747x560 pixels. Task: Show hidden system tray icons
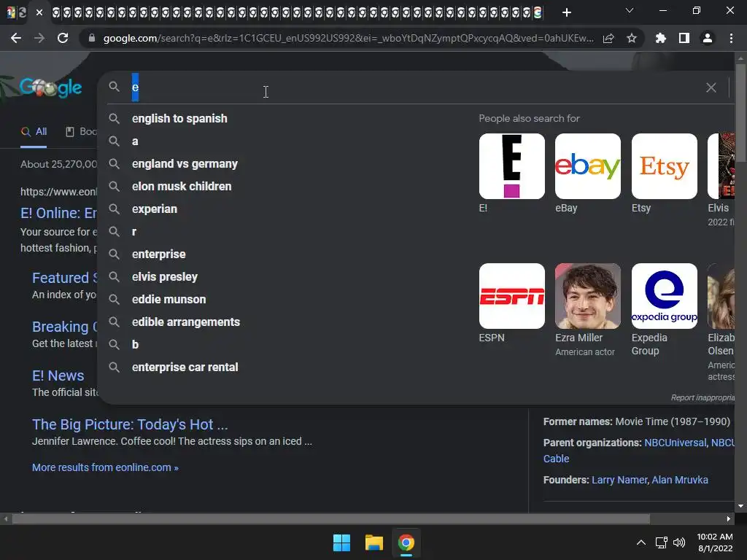pyautogui.click(x=641, y=542)
